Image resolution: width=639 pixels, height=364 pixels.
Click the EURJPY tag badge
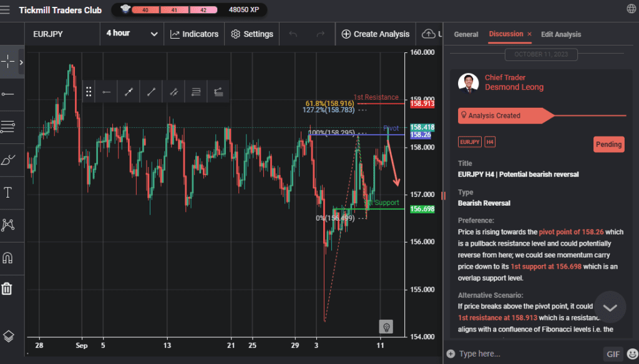(469, 142)
